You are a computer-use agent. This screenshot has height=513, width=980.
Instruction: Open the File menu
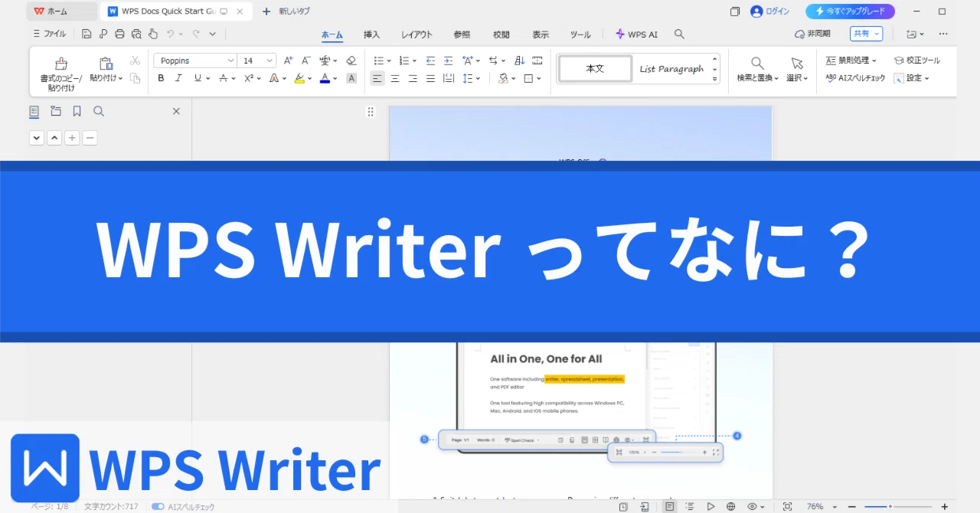click(51, 34)
